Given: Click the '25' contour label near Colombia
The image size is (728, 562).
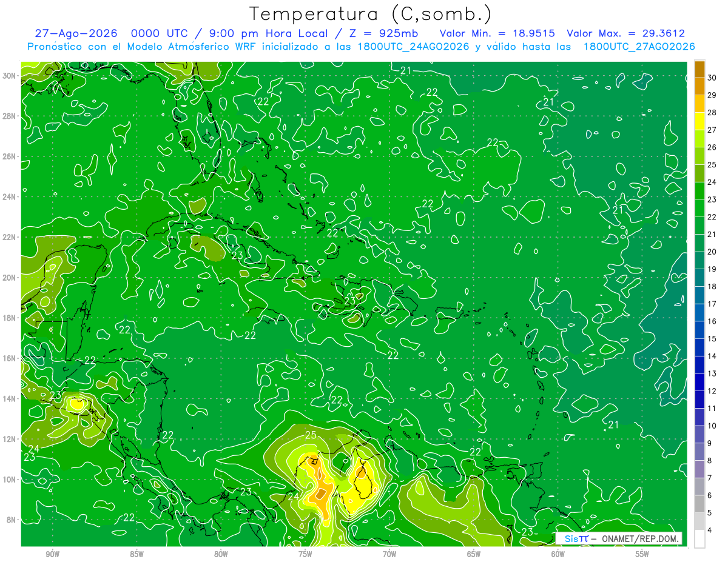Looking at the screenshot, I should click(x=311, y=435).
